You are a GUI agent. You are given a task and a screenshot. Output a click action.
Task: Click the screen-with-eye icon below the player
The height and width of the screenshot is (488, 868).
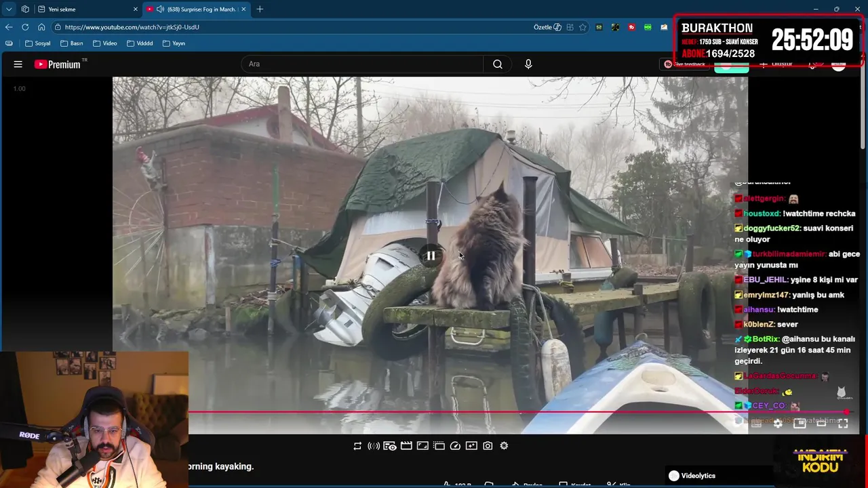tap(390, 446)
